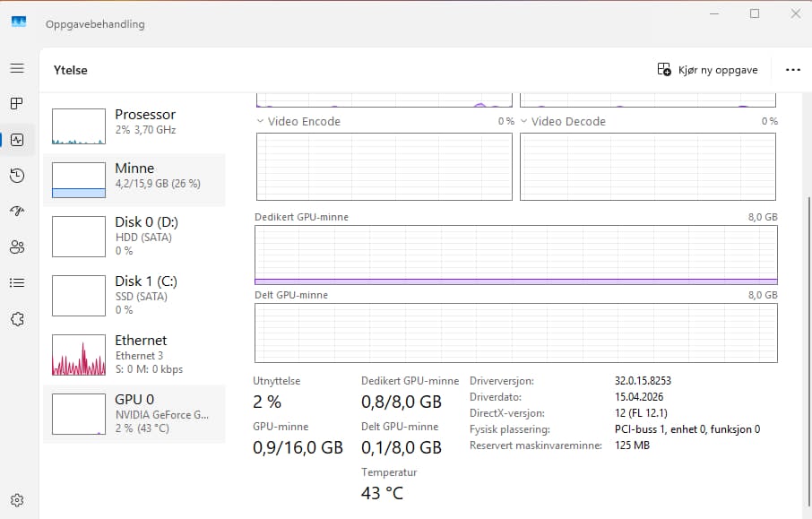Viewport: 812px width, 519px height.
Task: Open the three-dot more options menu
Action: [793, 70]
